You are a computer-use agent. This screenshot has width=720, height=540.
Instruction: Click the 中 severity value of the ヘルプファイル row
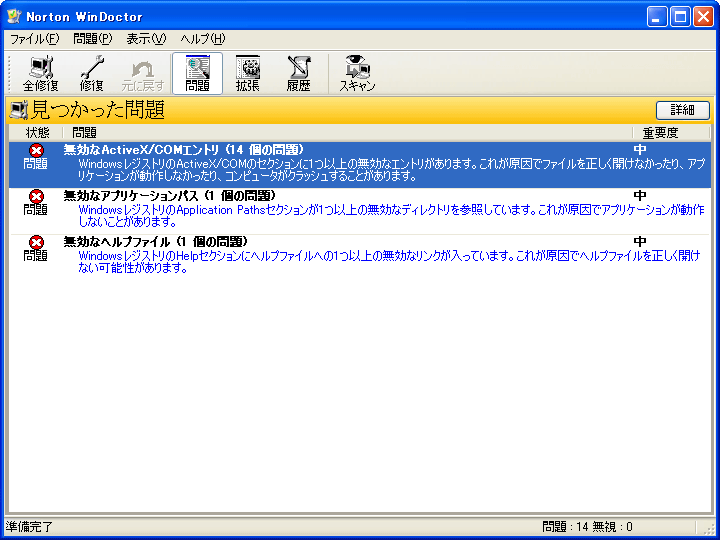pyautogui.click(x=640, y=242)
